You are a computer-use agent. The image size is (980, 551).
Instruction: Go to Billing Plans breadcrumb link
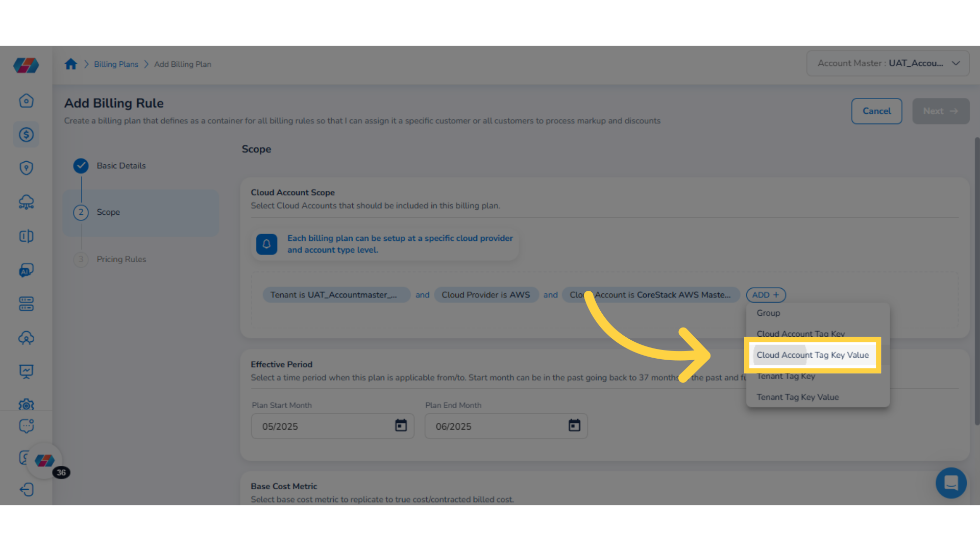point(116,64)
